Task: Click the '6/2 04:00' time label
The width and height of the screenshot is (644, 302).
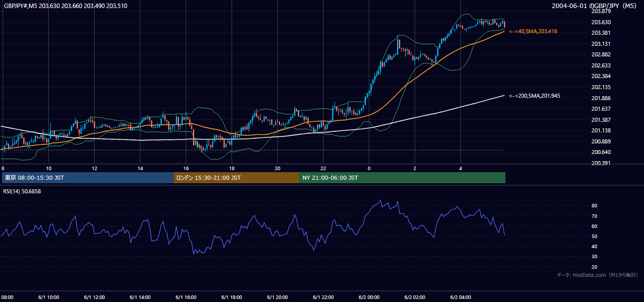Action: pyautogui.click(x=461, y=297)
